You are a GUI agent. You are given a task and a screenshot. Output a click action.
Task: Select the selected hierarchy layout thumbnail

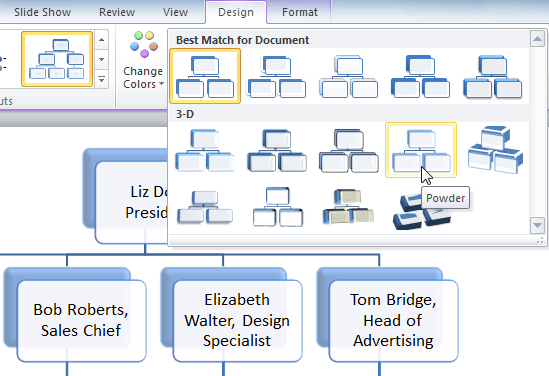57,59
